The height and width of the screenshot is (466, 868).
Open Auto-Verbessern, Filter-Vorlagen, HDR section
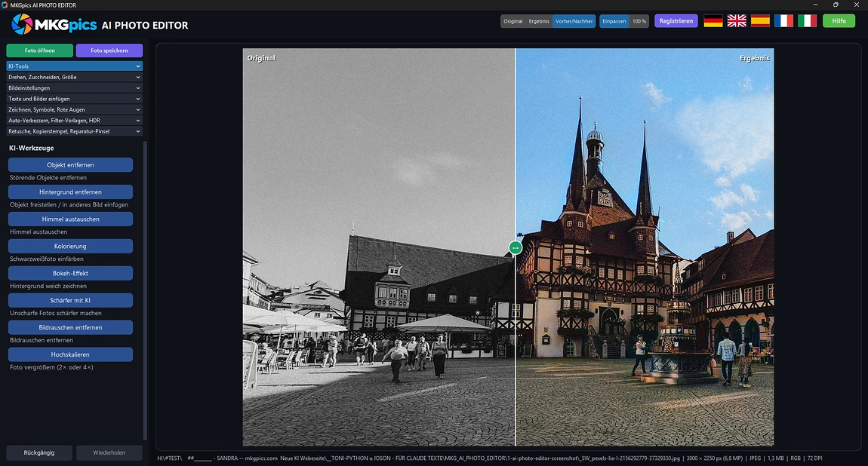(74, 120)
